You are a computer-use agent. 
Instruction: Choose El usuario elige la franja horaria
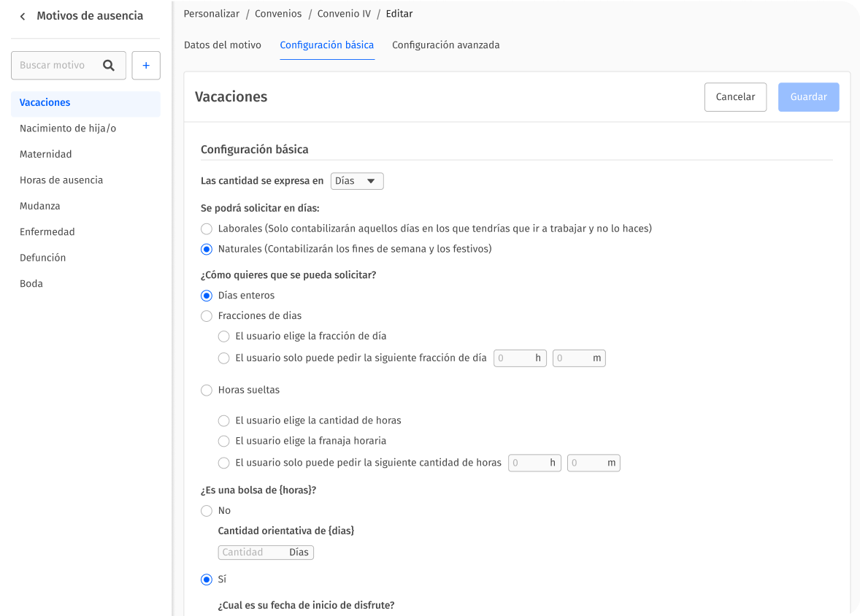pyautogui.click(x=224, y=441)
